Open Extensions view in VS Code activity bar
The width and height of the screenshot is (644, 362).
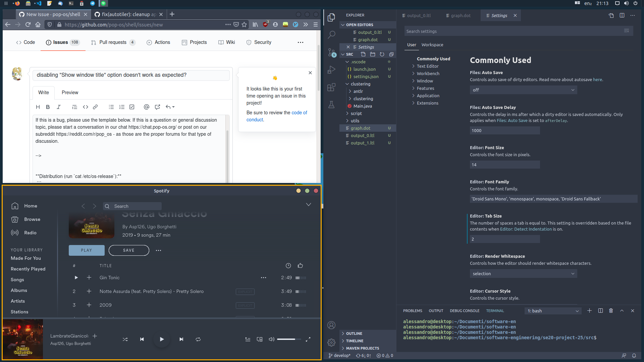tap(331, 87)
